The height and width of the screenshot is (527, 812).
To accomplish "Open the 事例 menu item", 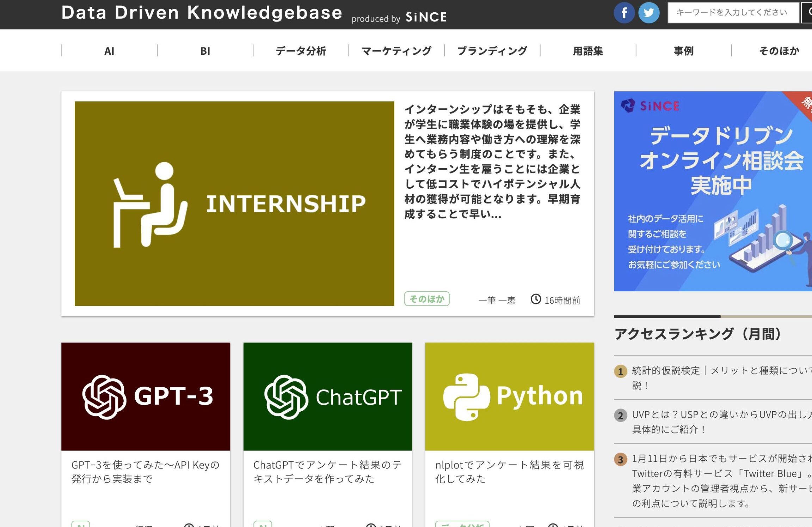I will [x=684, y=51].
